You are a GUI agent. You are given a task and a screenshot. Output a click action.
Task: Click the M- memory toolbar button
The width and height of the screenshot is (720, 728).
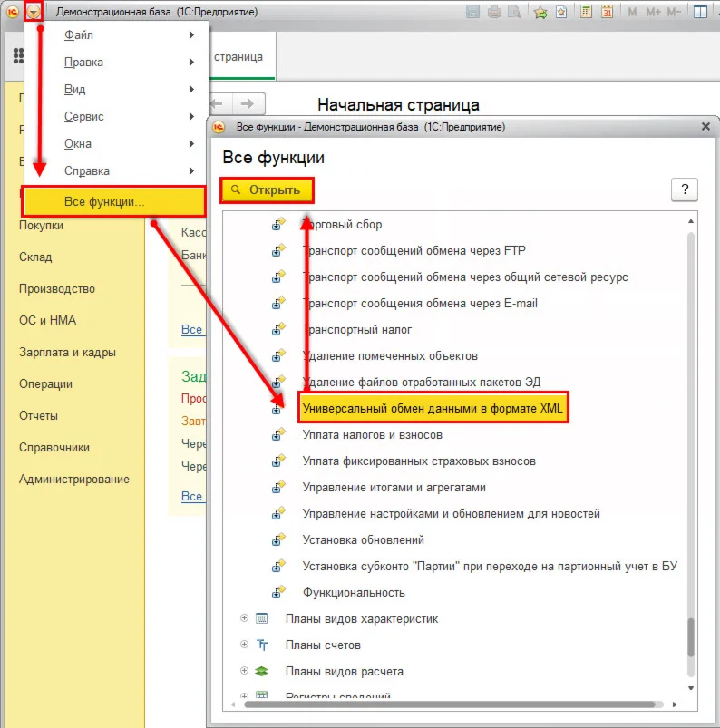pos(674,12)
